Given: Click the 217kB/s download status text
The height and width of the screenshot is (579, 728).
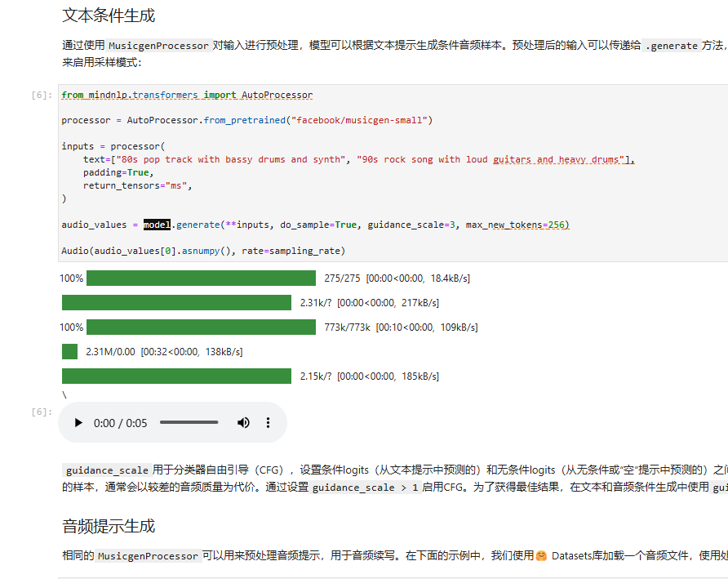Looking at the screenshot, I should coord(420,303).
